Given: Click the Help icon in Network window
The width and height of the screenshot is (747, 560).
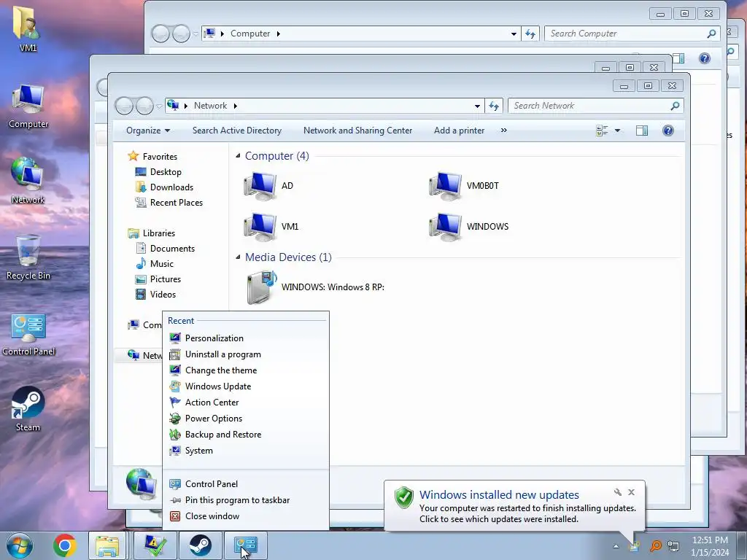Looking at the screenshot, I should point(668,131).
